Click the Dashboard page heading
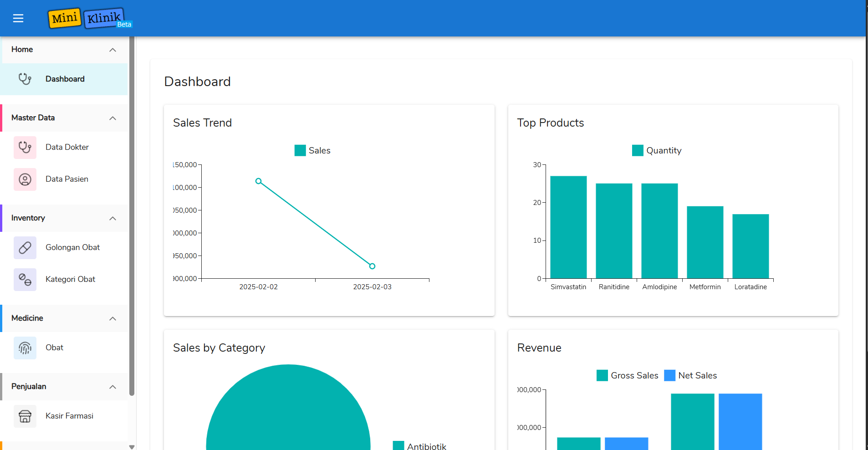 click(x=197, y=82)
